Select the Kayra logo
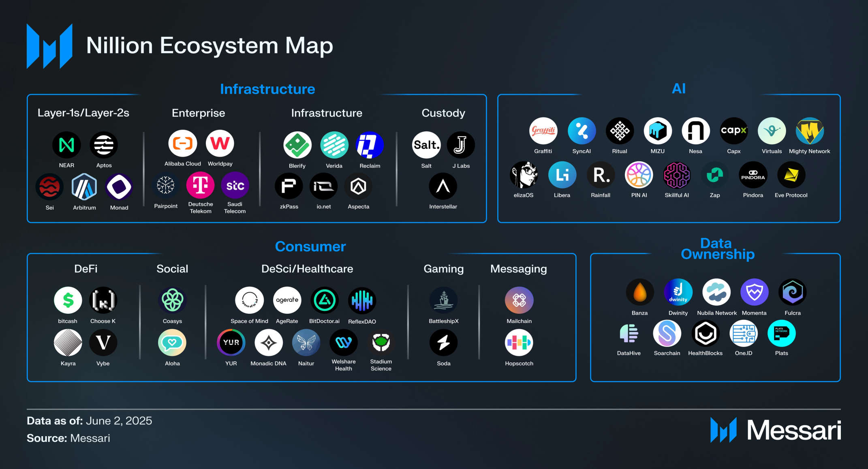Viewport: 868px width, 469px height. [x=68, y=343]
